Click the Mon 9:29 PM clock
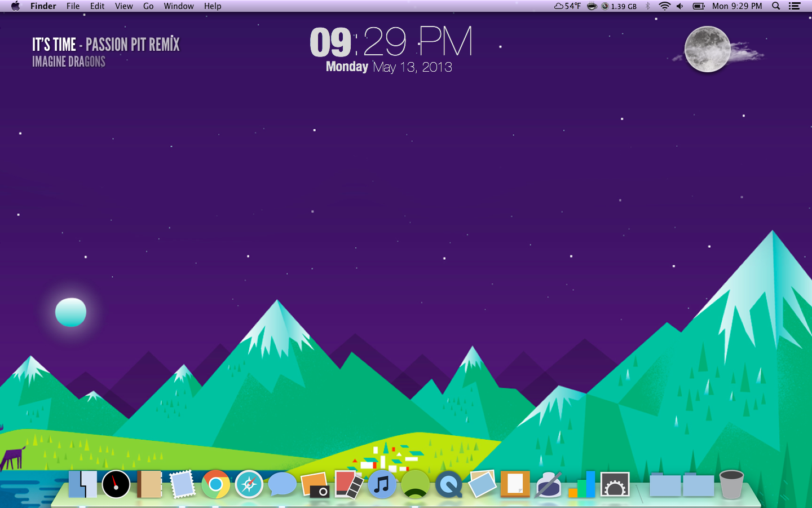The height and width of the screenshot is (508, 812). [737, 6]
